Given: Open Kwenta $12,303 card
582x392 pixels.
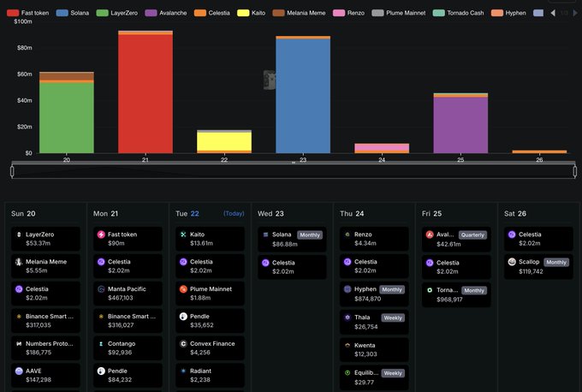Looking at the screenshot, I should (x=374, y=349).
